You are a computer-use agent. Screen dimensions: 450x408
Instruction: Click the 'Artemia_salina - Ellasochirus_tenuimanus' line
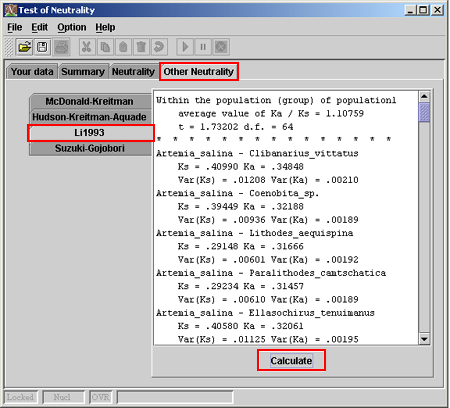pos(265,313)
